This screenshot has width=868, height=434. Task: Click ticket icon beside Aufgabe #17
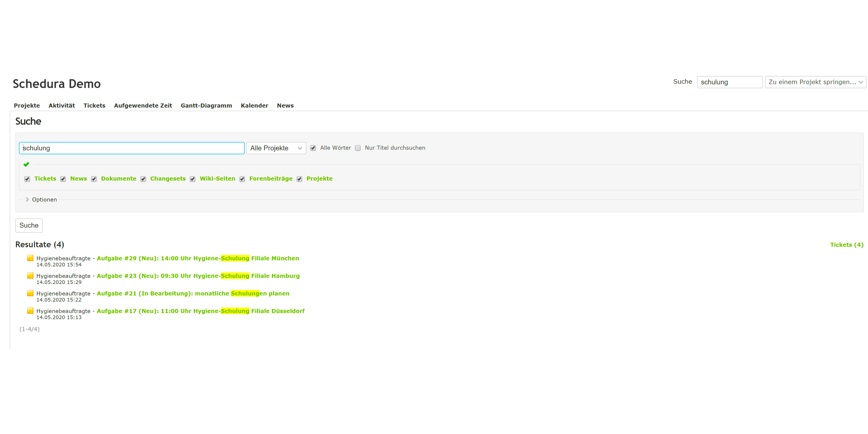pos(30,311)
